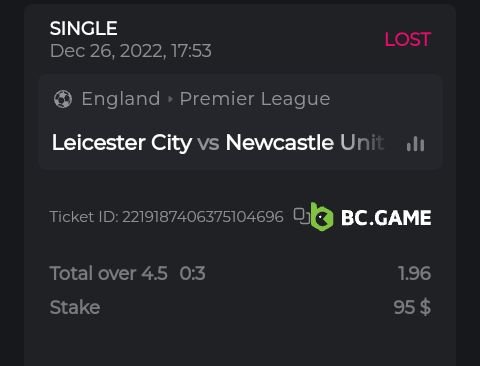This screenshot has height=366, width=480.
Task: Click the LOST status label
Action: click(408, 39)
